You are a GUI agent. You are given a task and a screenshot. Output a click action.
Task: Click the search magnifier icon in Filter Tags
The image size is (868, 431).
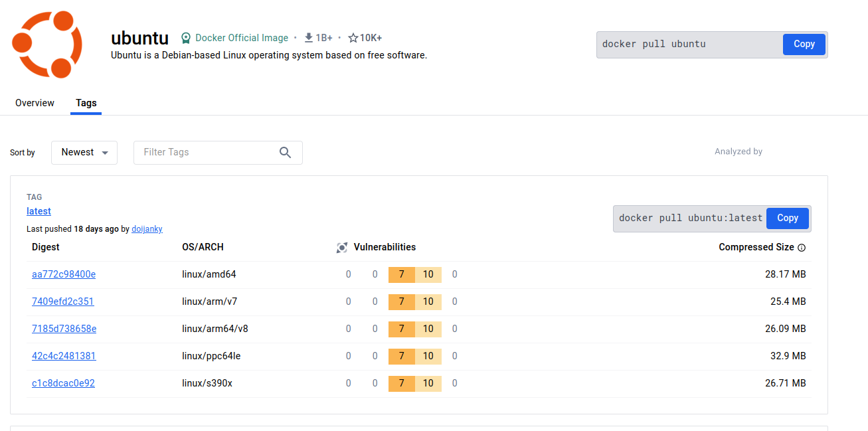pos(285,153)
